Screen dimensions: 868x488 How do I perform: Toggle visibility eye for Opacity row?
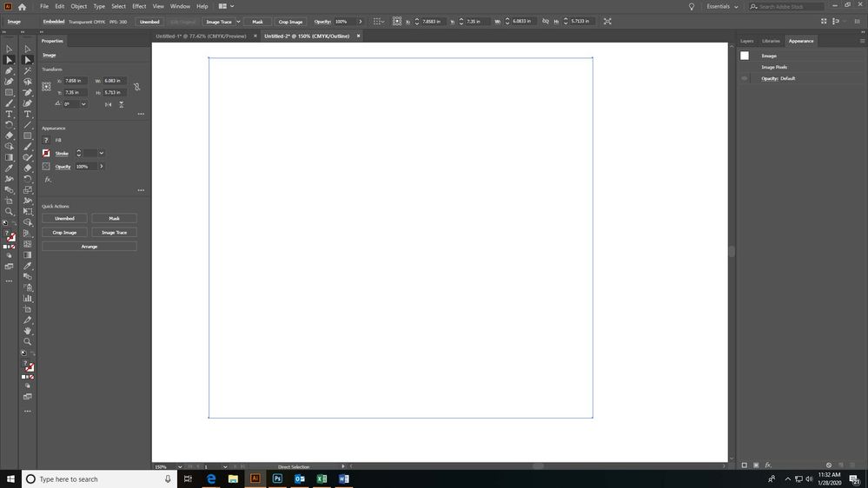[744, 78]
